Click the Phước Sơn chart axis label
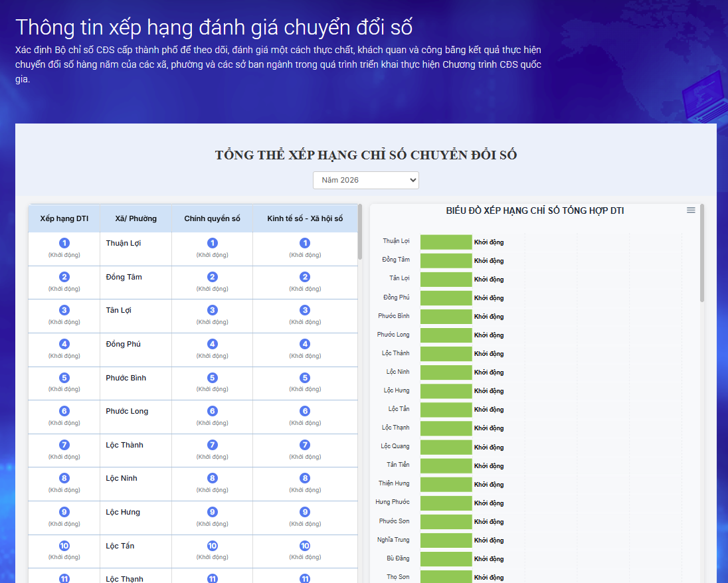This screenshot has height=583, width=728. coord(394,521)
